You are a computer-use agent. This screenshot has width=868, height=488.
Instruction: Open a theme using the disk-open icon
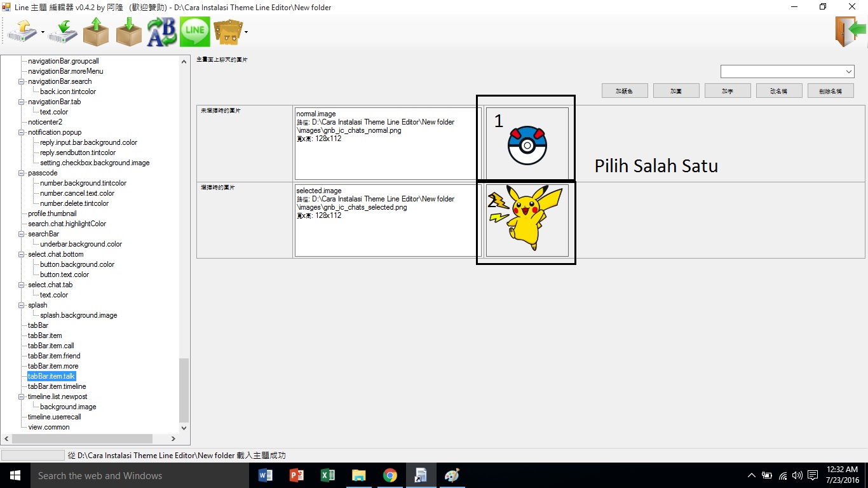[23, 31]
